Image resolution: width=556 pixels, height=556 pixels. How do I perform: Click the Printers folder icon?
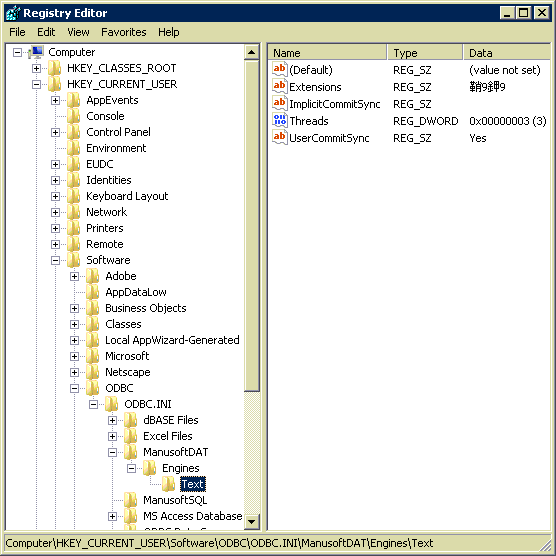tap(74, 228)
